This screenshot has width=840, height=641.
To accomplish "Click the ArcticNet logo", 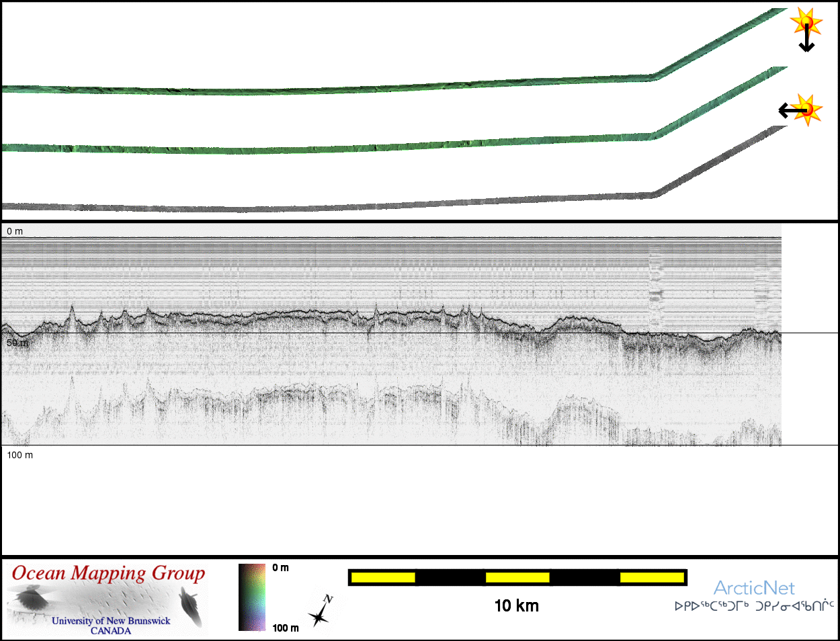I will (x=753, y=589).
